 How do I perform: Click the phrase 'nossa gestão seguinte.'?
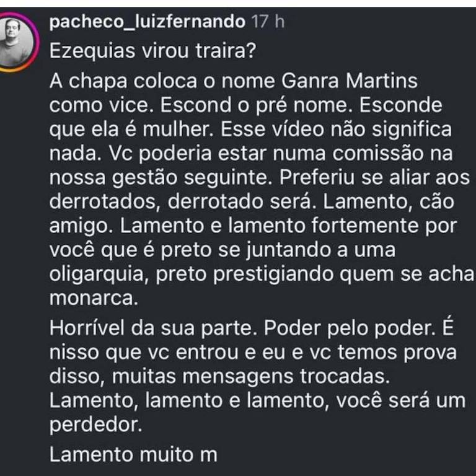[161, 178]
